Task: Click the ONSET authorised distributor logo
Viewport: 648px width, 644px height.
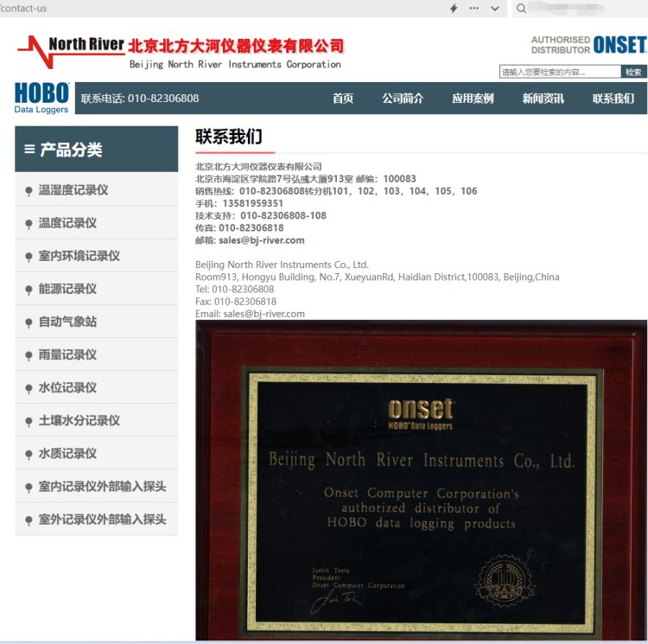Action: [x=588, y=45]
